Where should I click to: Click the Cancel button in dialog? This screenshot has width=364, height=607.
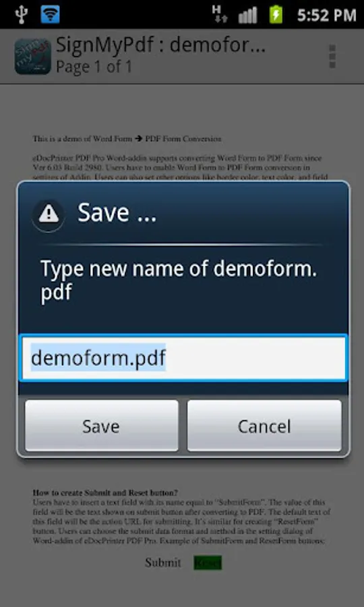point(264,426)
